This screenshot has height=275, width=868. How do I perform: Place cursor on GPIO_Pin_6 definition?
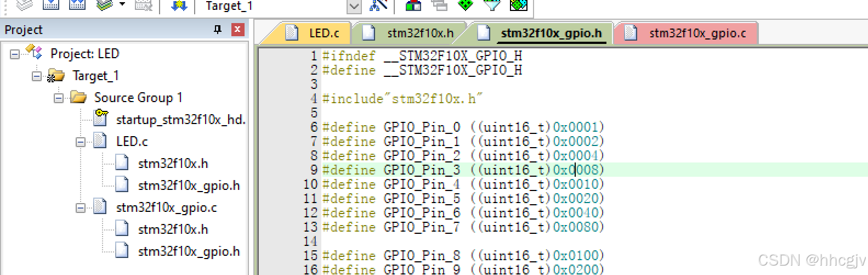[463, 213]
